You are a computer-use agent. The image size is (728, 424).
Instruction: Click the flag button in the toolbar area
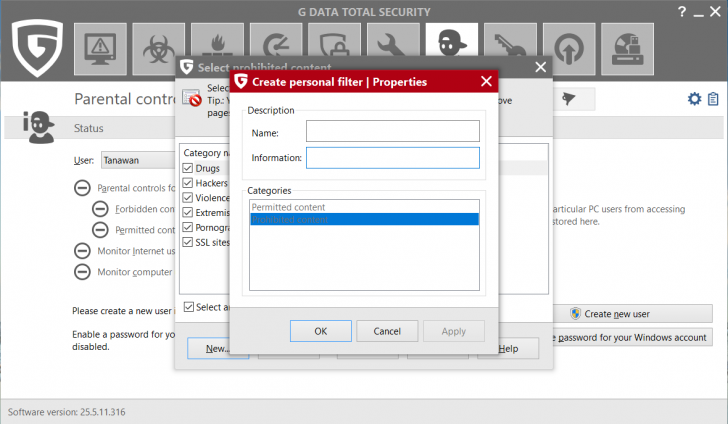click(569, 98)
